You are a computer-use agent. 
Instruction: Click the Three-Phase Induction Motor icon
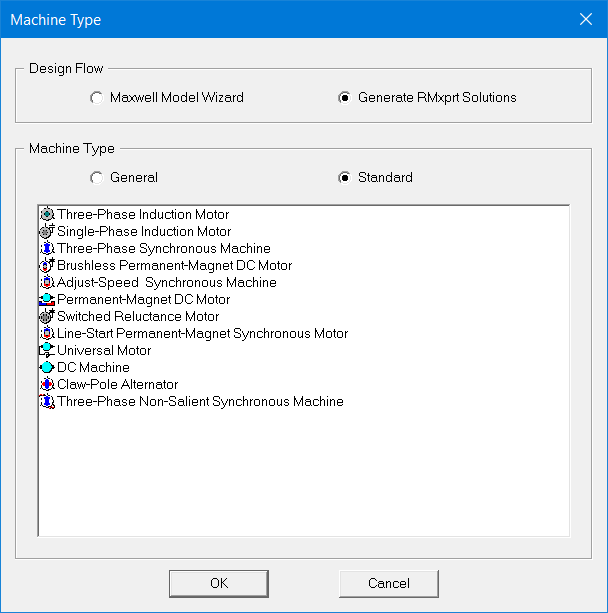coord(47,214)
